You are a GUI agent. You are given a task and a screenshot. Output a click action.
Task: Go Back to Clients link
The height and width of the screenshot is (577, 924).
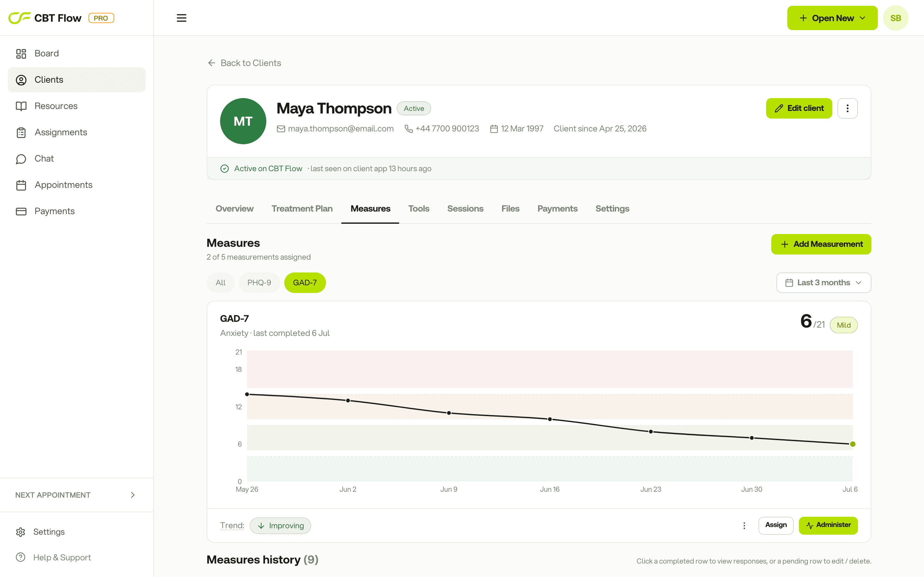click(x=244, y=63)
